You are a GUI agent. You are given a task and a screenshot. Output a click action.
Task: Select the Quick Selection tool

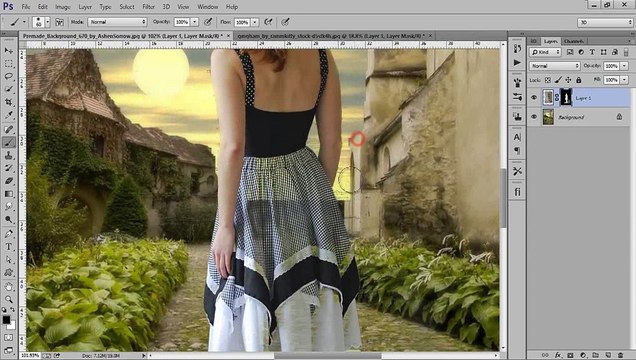click(x=9, y=89)
